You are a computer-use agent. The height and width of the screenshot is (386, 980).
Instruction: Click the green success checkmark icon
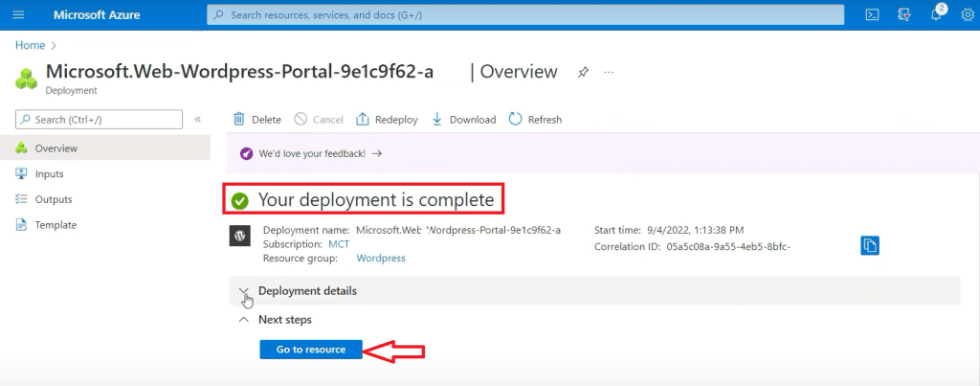click(240, 201)
